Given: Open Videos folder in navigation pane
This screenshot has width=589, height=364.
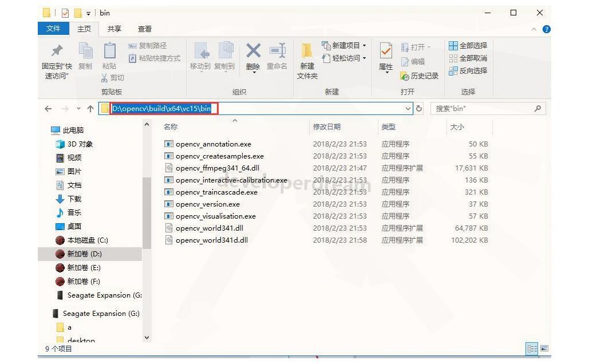Looking at the screenshot, I should [69, 158].
